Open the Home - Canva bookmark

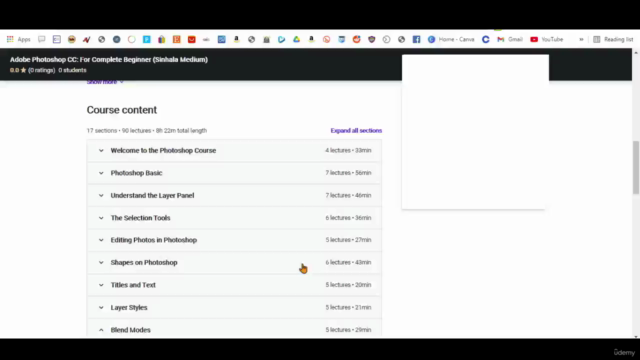pos(451,40)
